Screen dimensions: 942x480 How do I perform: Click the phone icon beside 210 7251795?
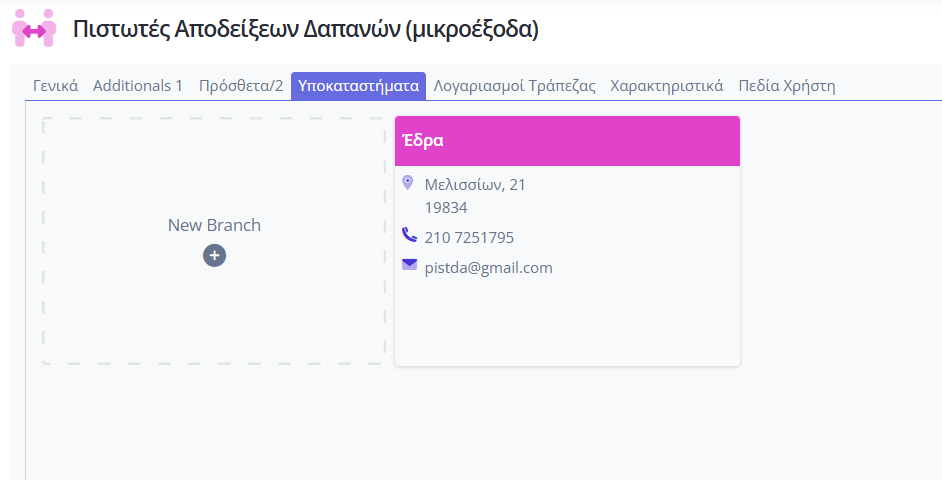409,235
